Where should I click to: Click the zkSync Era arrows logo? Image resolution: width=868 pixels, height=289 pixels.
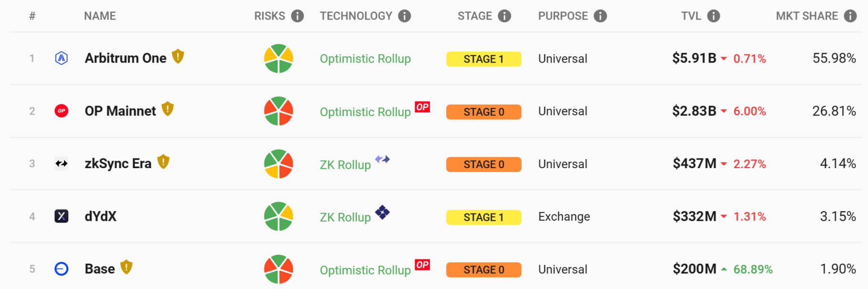coord(62,164)
